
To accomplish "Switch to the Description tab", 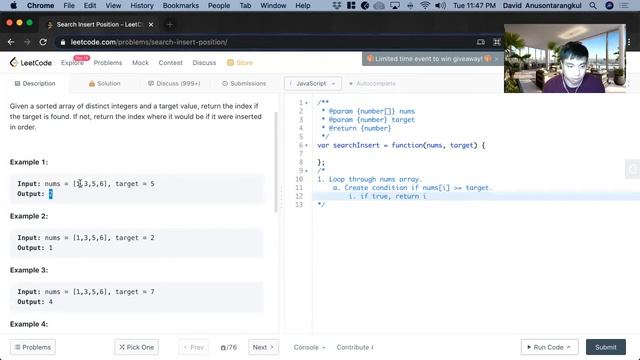I will (x=35, y=83).
